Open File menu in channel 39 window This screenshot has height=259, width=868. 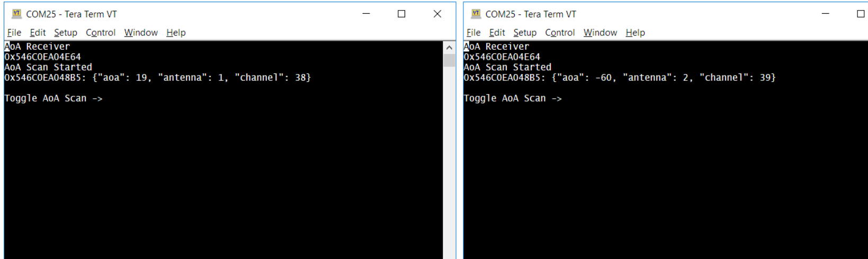click(x=473, y=33)
